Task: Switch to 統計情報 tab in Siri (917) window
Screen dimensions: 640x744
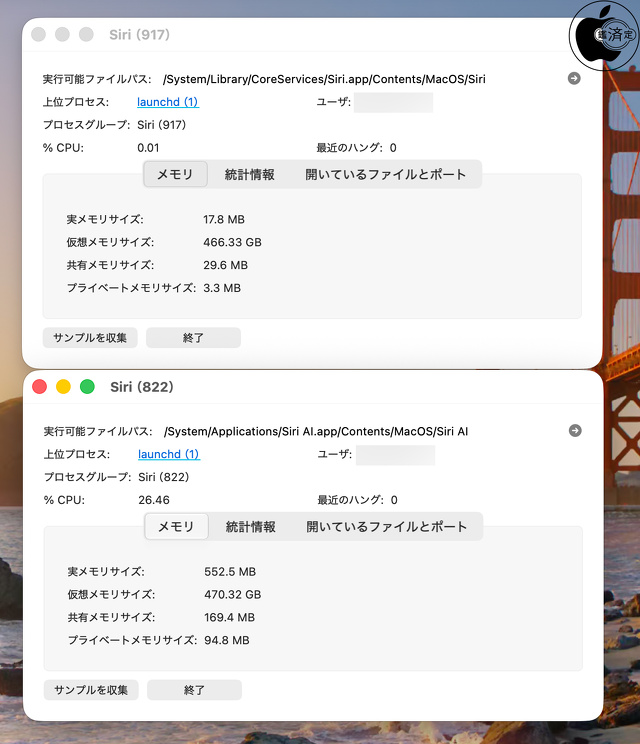Action: (x=250, y=174)
